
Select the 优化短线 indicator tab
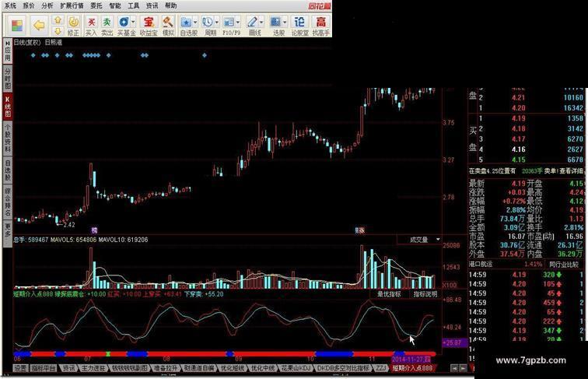[x=233, y=368]
